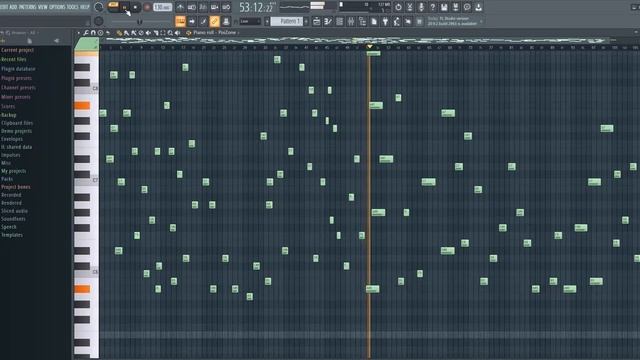Toggle the piano roll magnet snap icon
Image resolution: width=640 pixels, height=360 pixels.
[93, 33]
